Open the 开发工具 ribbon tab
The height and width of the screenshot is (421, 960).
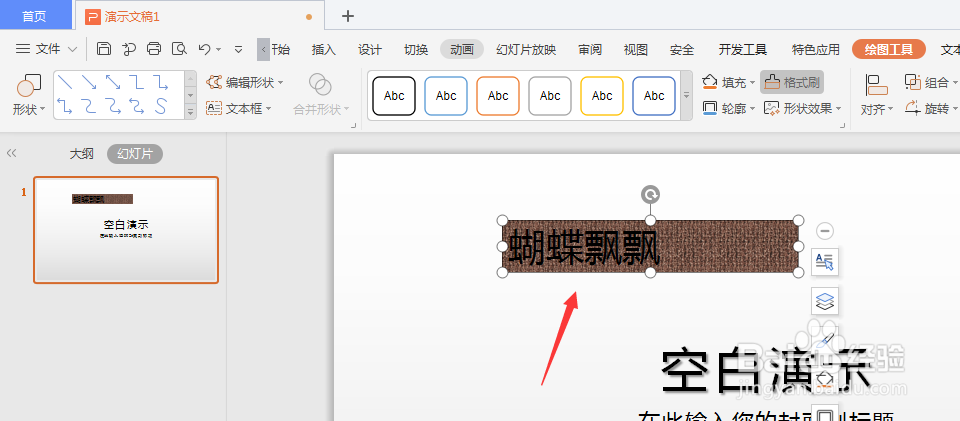tap(743, 50)
